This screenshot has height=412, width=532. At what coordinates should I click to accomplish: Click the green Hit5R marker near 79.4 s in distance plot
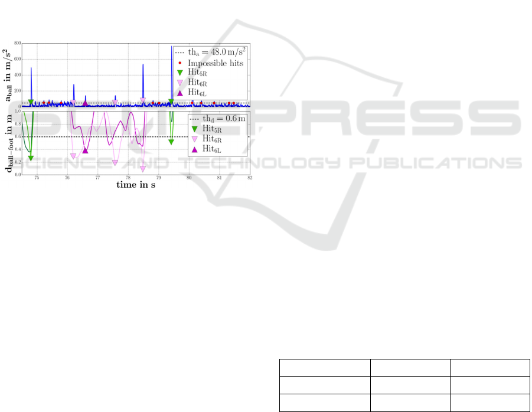pyautogui.click(x=171, y=142)
